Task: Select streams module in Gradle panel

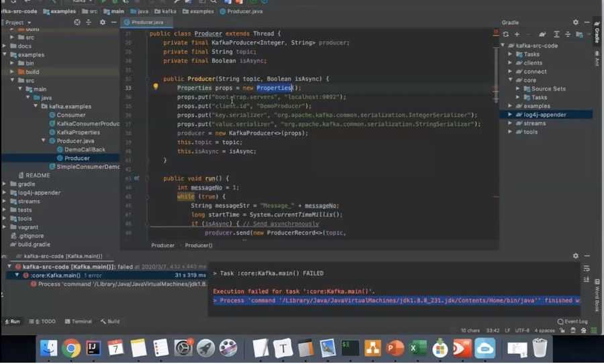Action: [x=531, y=123]
